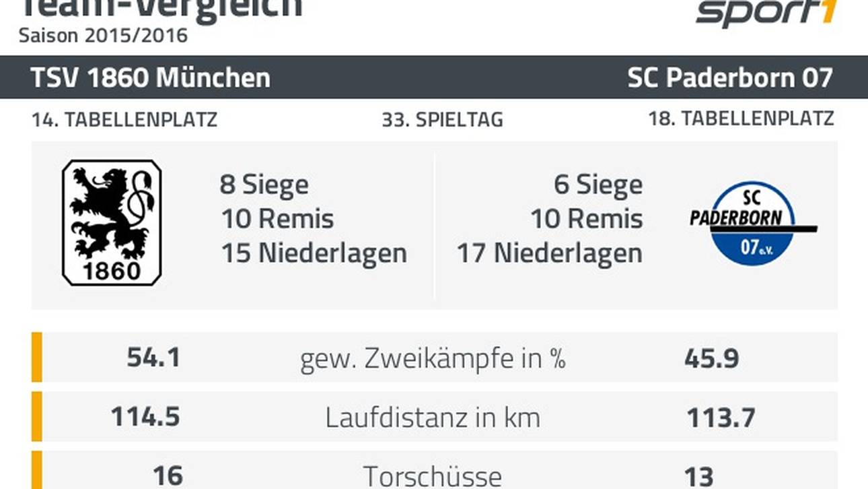This screenshot has height=489, width=868.
Task: Click the 14. Tabellenplatz label
Action: click(124, 120)
